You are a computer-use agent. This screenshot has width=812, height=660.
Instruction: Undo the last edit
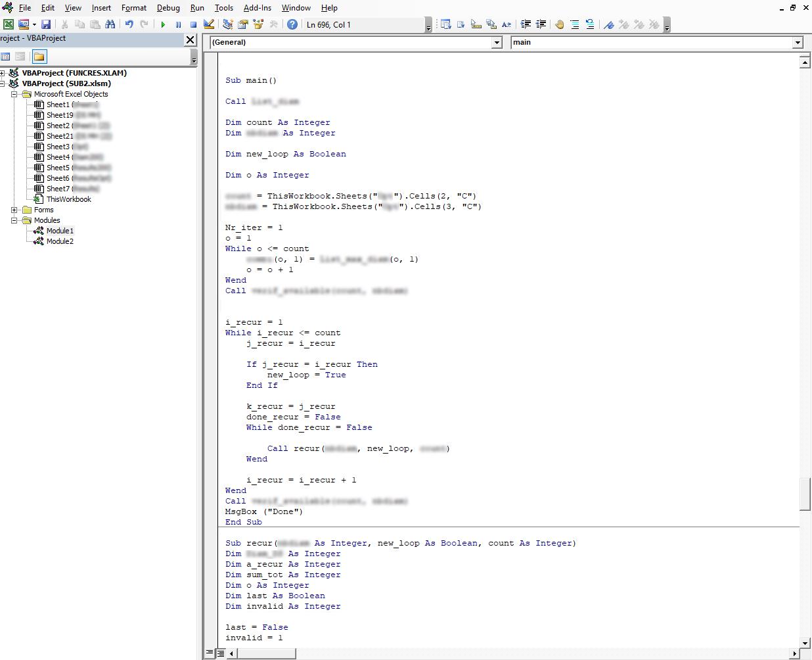coord(129,24)
